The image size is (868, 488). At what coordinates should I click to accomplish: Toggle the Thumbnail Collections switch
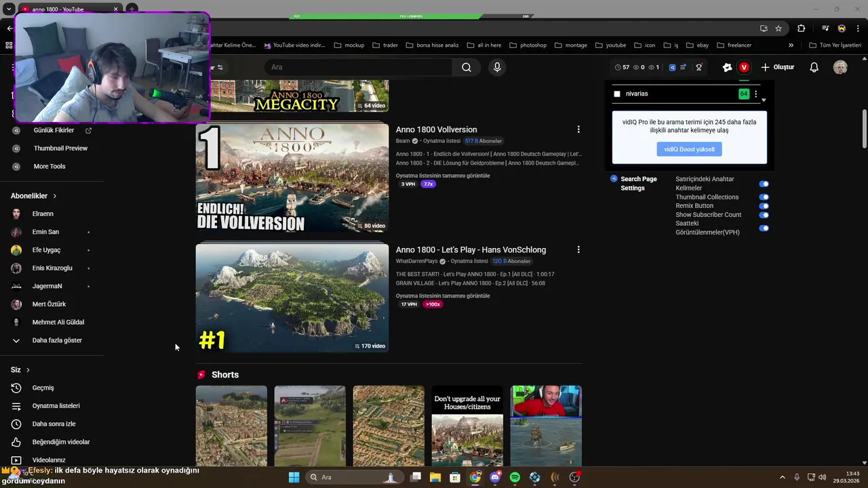(x=764, y=197)
